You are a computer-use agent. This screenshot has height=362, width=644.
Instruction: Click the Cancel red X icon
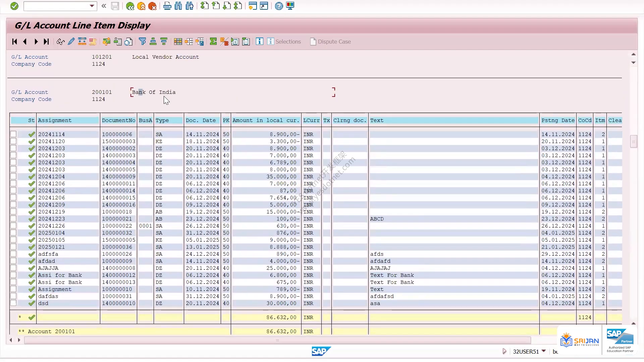[x=152, y=6]
